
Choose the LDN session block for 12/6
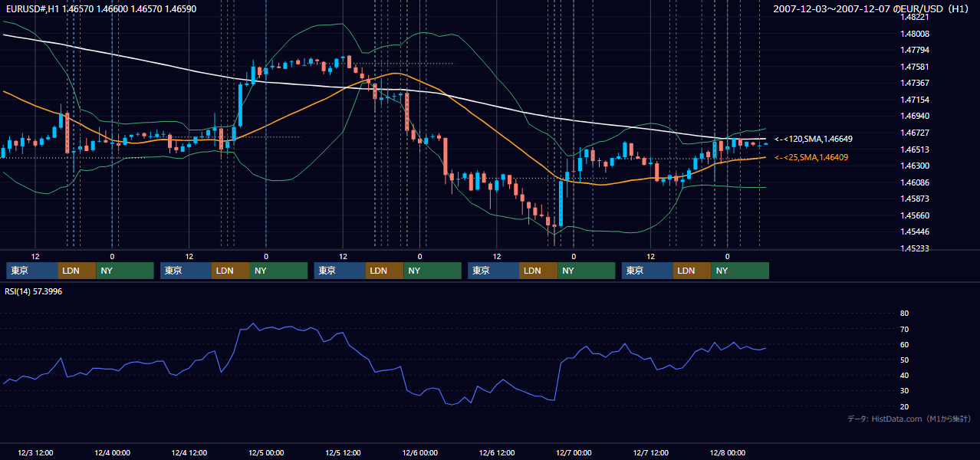pyautogui.click(x=538, y=271)
